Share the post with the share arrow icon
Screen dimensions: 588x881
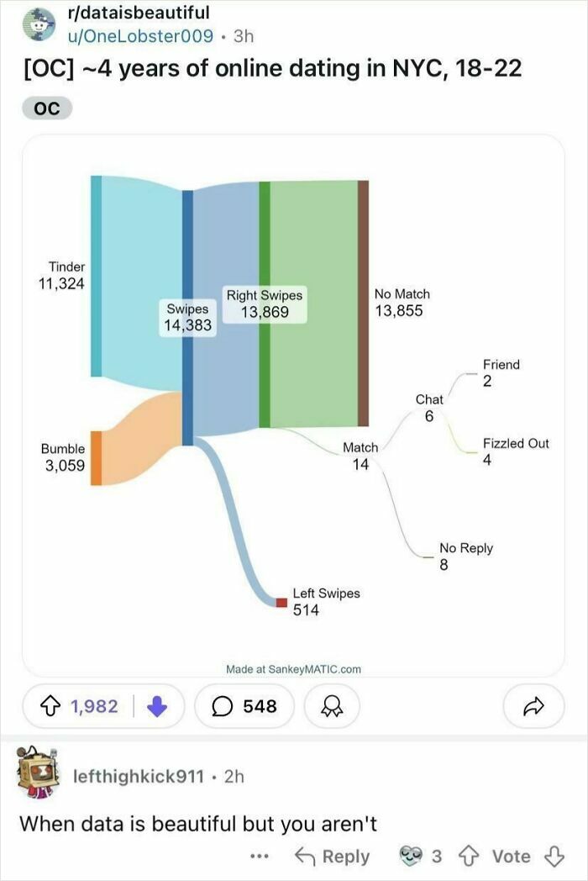click(535, 706)
